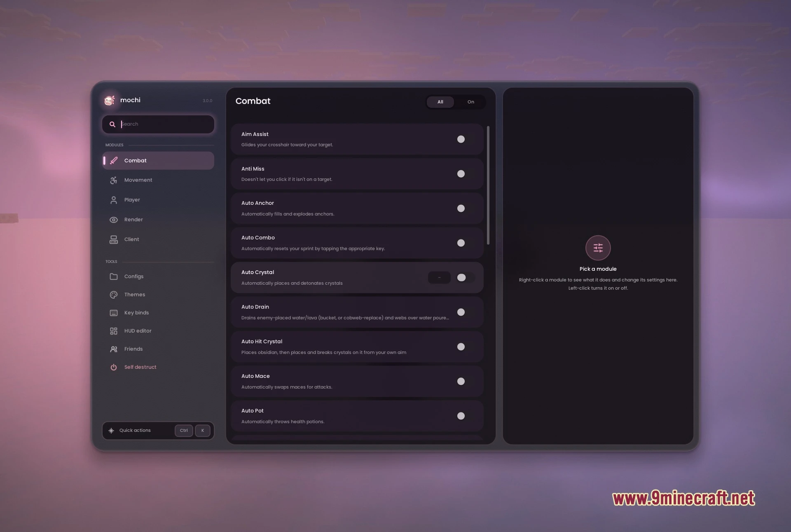Click the Client server icon
Screen dimensions: 791x532
114,239
